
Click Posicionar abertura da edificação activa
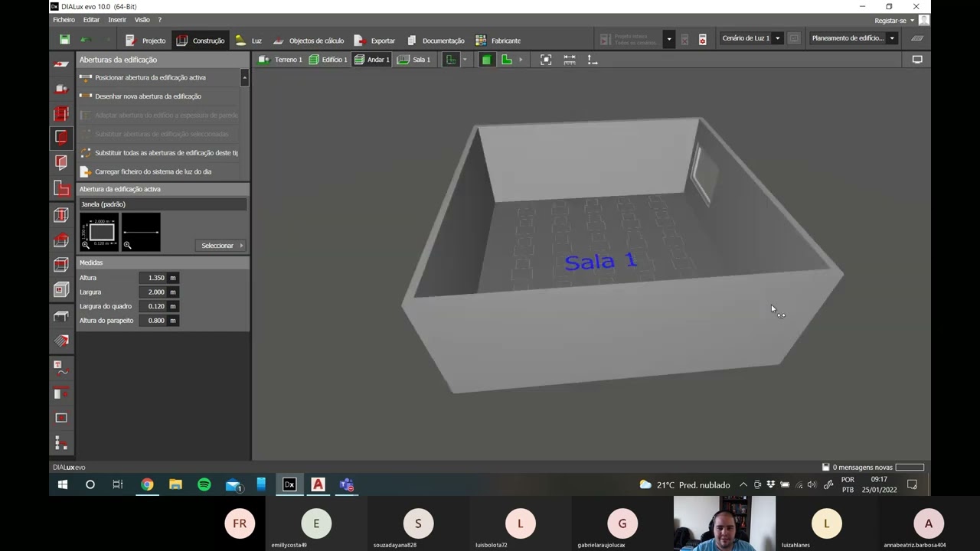click(150, 77)
